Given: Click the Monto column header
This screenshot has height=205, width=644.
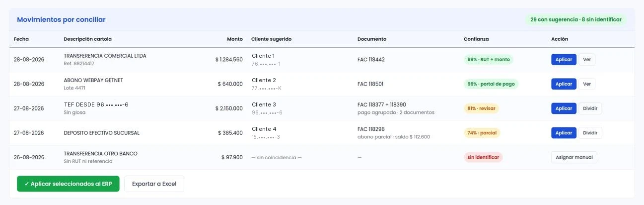Looking at the screenshot, I should (x=235, y=39).
